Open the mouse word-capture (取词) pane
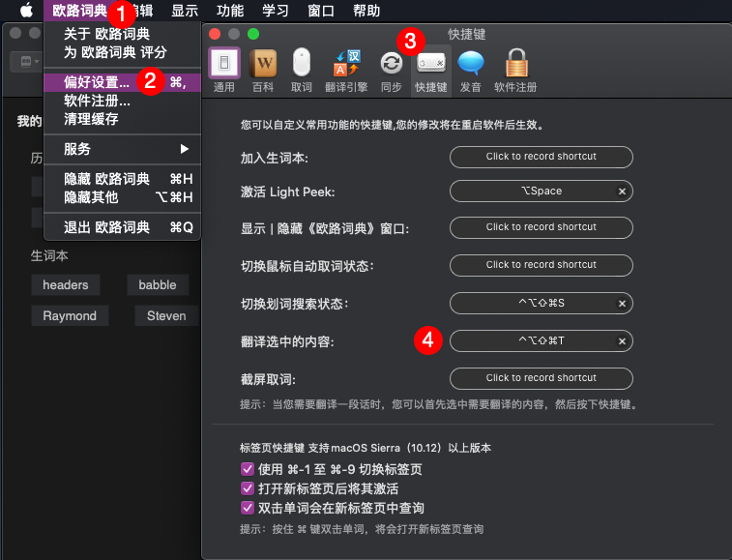This screenshot has width=732, height=560. 302,70
